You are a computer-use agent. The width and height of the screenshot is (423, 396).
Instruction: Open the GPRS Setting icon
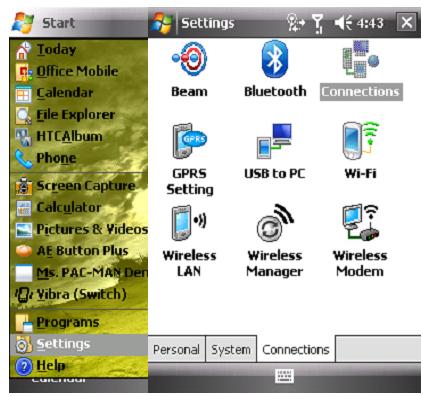click(189, 141)
